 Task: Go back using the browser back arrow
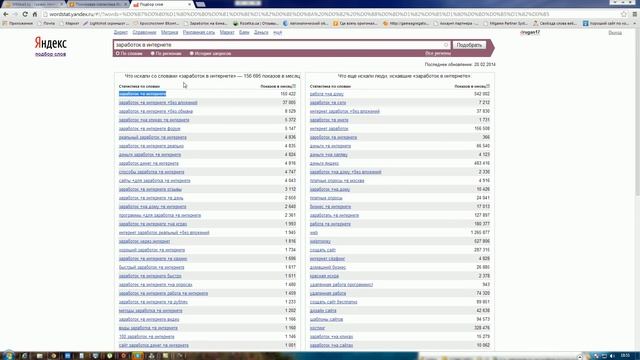[x=6, y=14]
